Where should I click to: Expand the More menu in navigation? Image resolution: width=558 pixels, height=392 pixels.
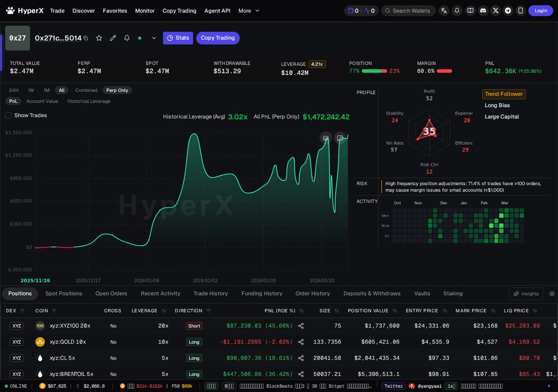click(x=249, y=11)
